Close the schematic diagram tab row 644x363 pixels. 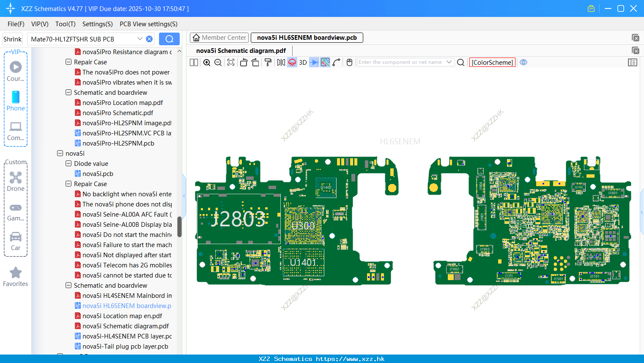coord(636,50)
